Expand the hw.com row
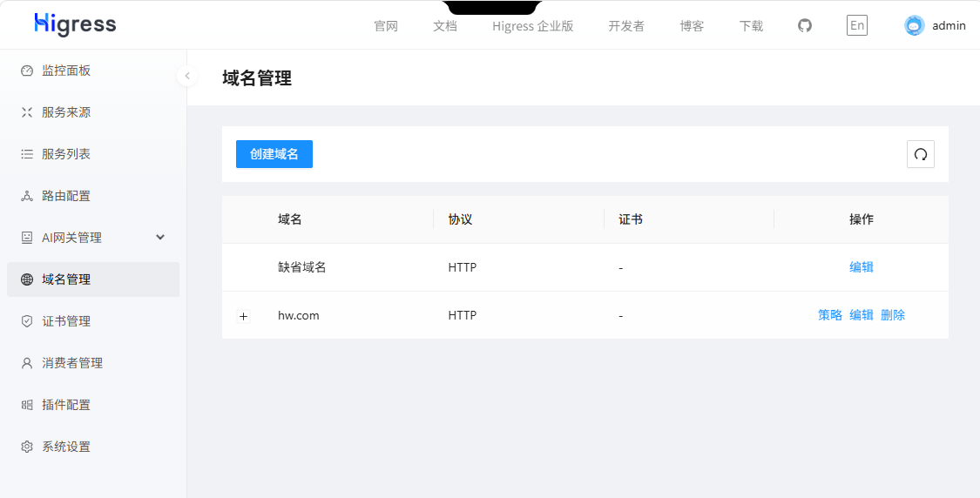Viewport: 980px width, 498px height. [x=244, y=316]
